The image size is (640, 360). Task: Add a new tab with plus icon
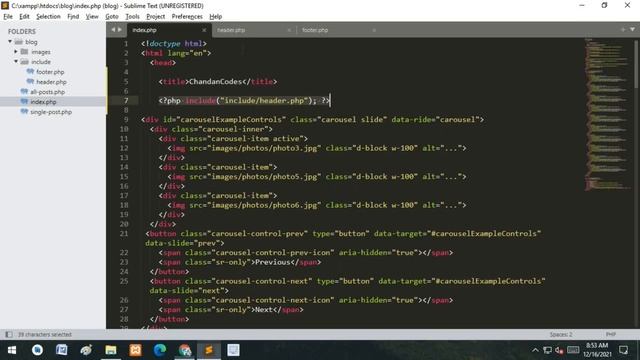[x=623, y=29]
